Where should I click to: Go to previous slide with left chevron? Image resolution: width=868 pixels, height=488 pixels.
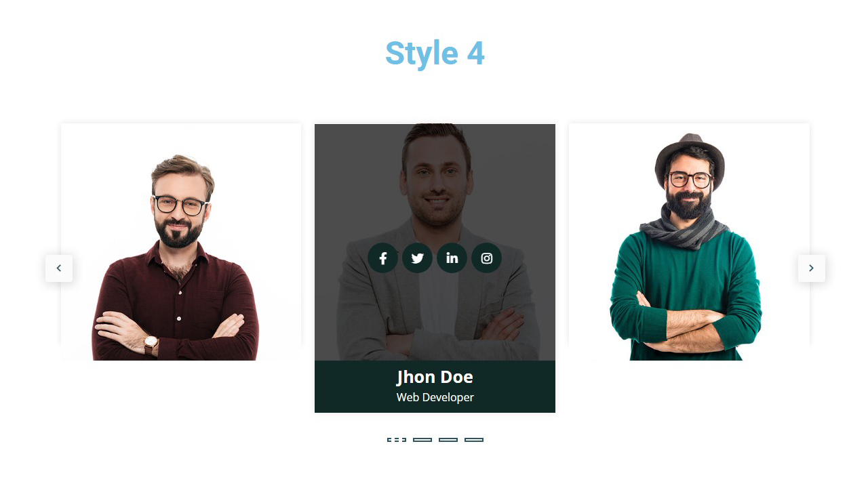59,268
